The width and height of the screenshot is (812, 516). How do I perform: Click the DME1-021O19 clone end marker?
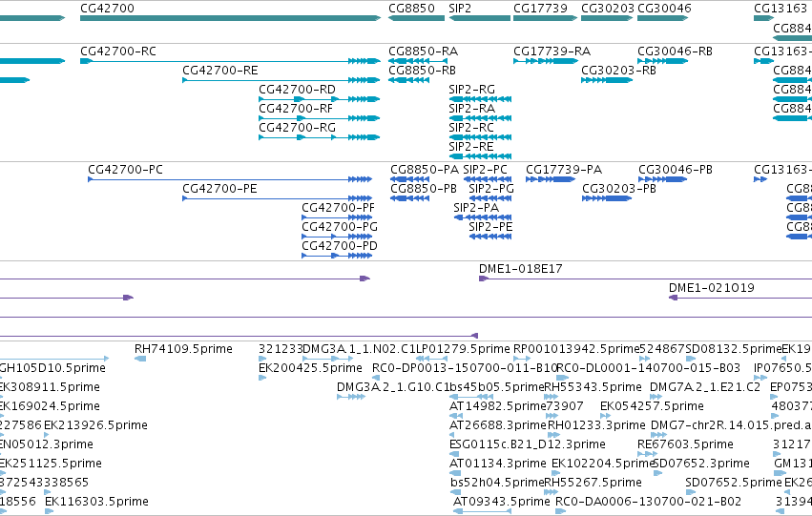point(674,298)
